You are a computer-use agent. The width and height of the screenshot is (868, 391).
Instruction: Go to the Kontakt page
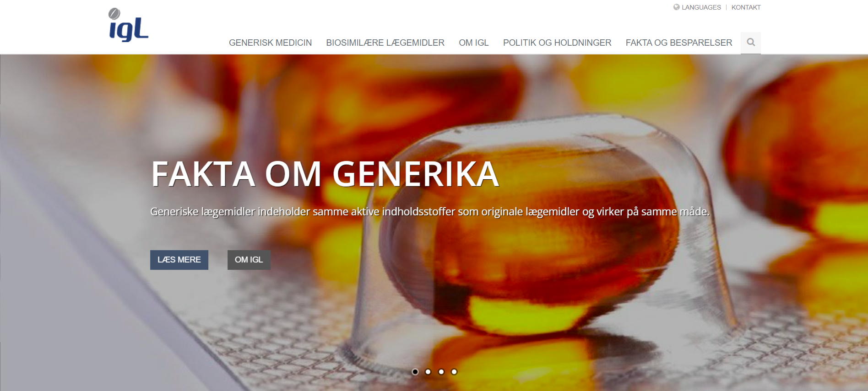click(746, 7)
